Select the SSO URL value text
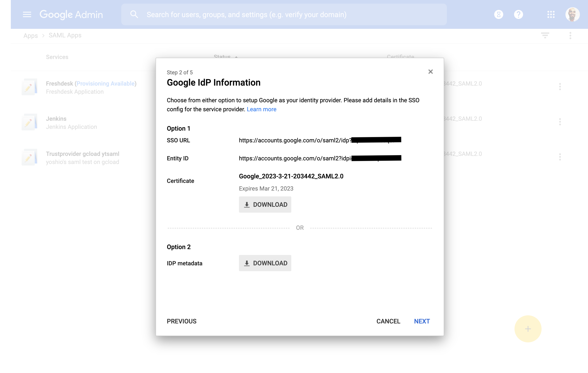The width and height of the screenshot is (588, 373). click(320, 140)
